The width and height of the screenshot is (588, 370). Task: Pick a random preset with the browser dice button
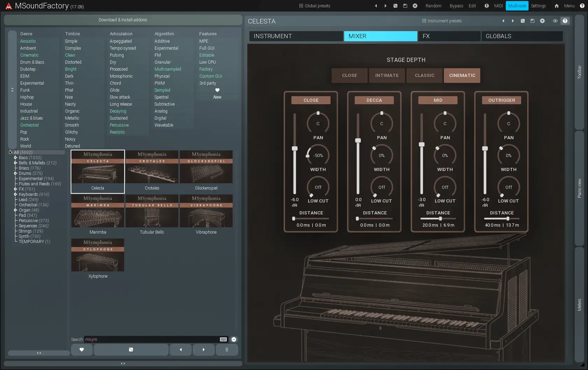131,350
